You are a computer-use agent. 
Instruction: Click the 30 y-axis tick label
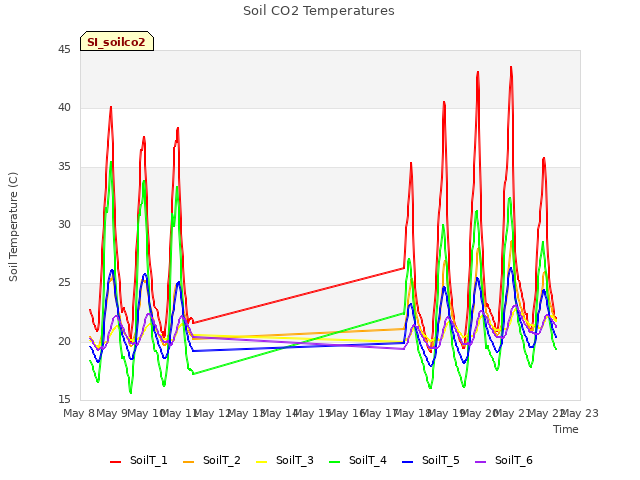(x=64, y=224)
